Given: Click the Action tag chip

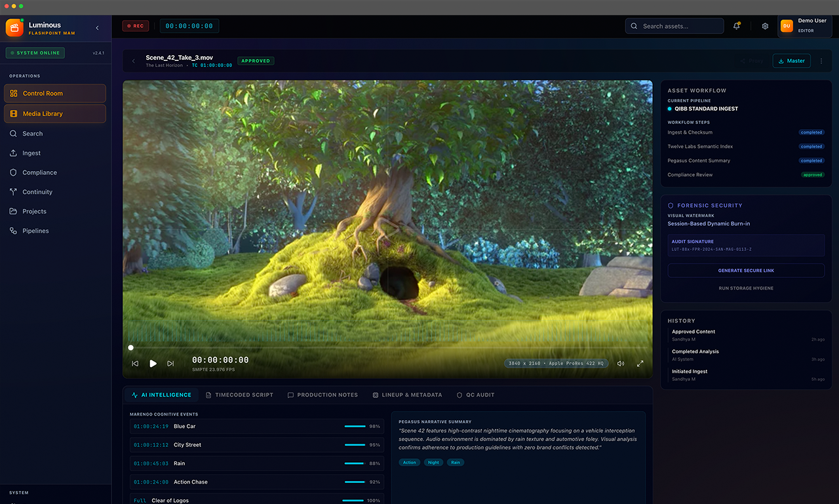Looking at the screenshot, I should (x=410, y=463).
